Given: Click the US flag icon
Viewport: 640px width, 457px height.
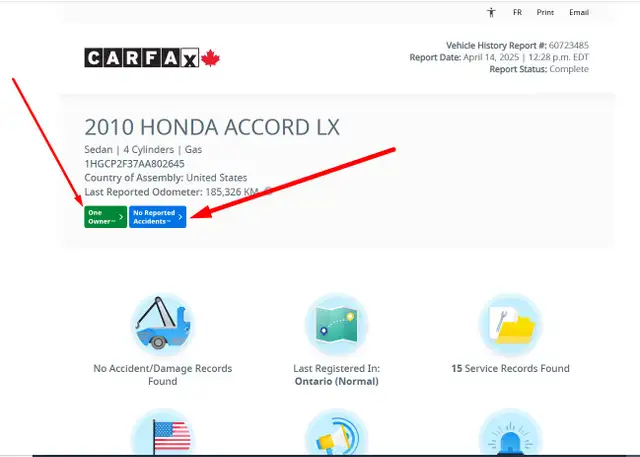Looking at the screenshot, I should tap(163, 433).
